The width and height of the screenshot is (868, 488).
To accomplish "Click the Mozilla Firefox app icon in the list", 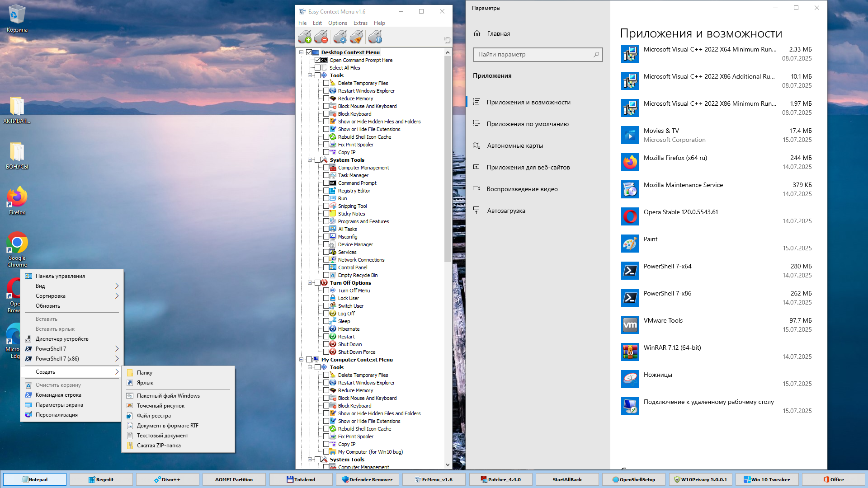I will point(630,162).
